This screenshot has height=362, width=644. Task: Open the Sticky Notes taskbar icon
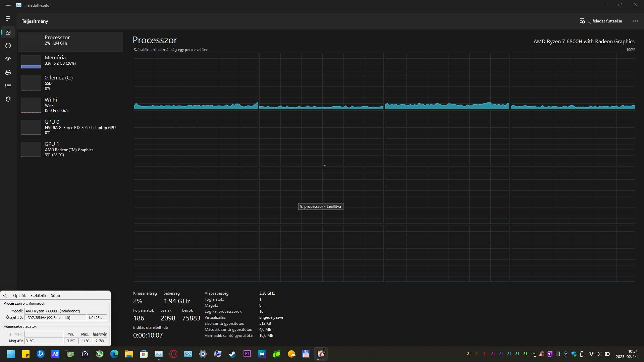pos(26,354)
